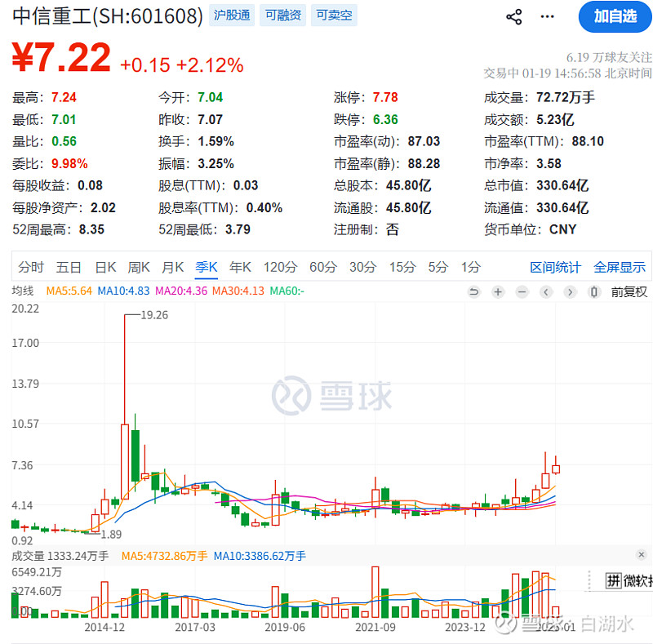The image size is (653, 644).
Task: Select the 月K chart tab
Action: click(x=173, y=267)
